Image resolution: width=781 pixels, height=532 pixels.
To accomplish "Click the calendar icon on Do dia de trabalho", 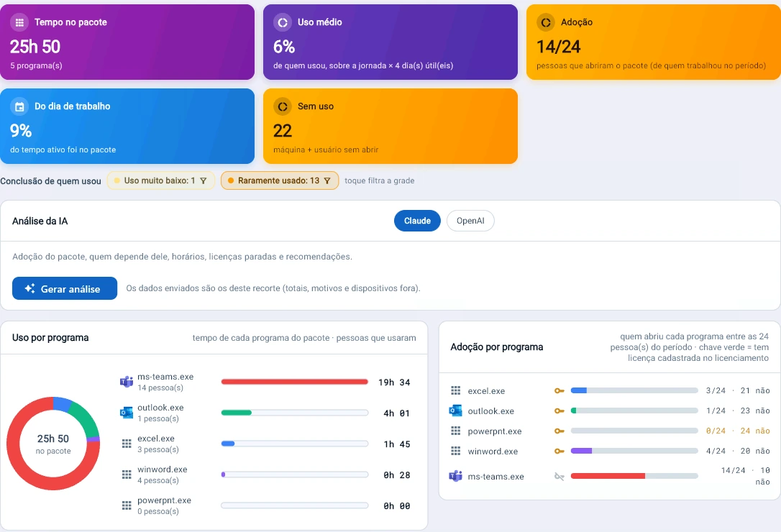I will tap(19, 106).
